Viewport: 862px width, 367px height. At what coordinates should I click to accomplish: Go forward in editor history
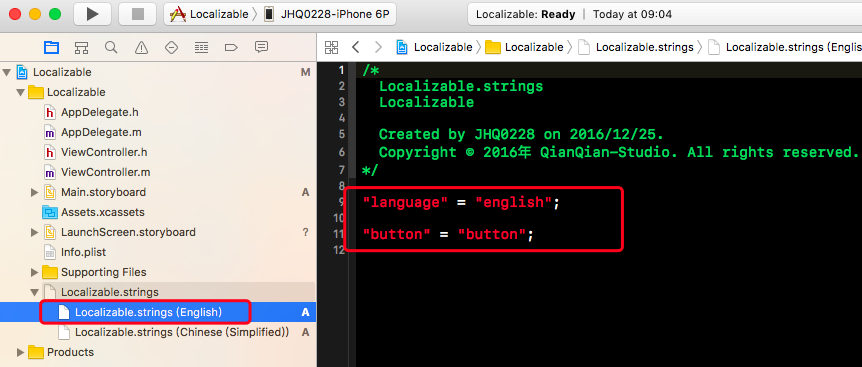(378, 47)
